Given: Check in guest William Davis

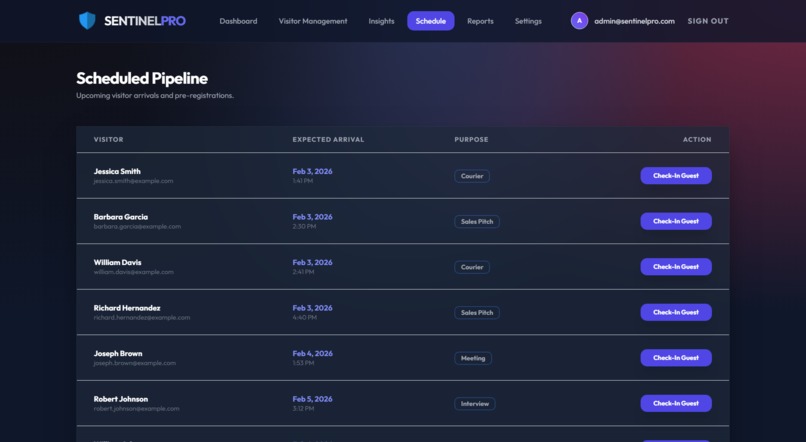Looking at the screenshot, I should pyautogui.click(x=676, y=267).
